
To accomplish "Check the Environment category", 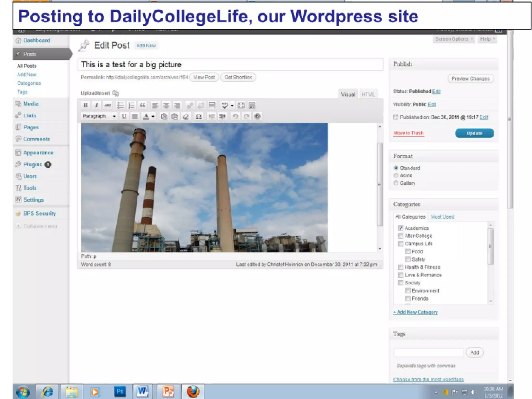I will (408, 290).
